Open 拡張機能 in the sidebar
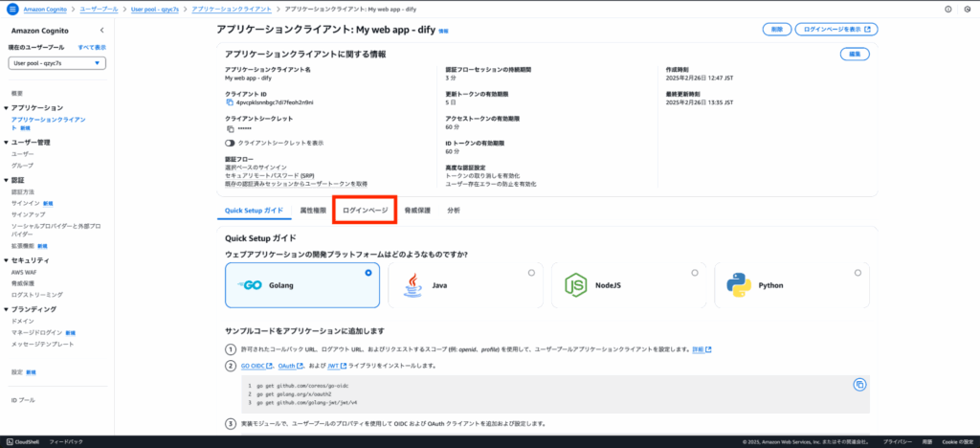Screen dimensions: 980x448 click(x=23, y=246)
